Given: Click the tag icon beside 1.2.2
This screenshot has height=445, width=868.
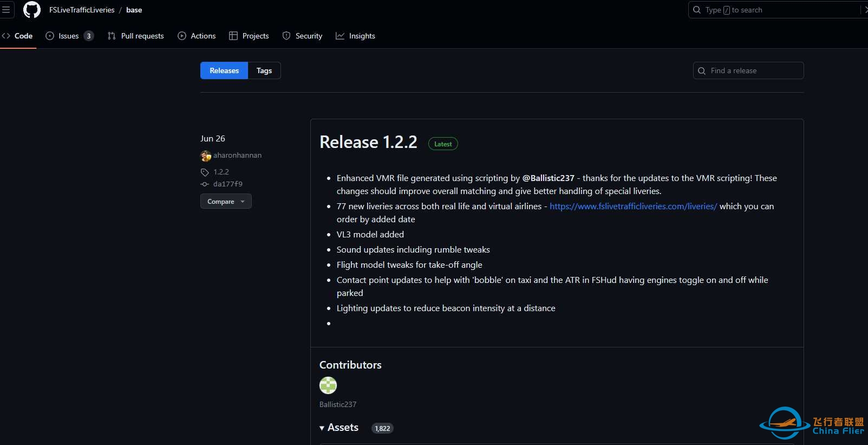Looking at the screenshot, I should tap(205, 172).
